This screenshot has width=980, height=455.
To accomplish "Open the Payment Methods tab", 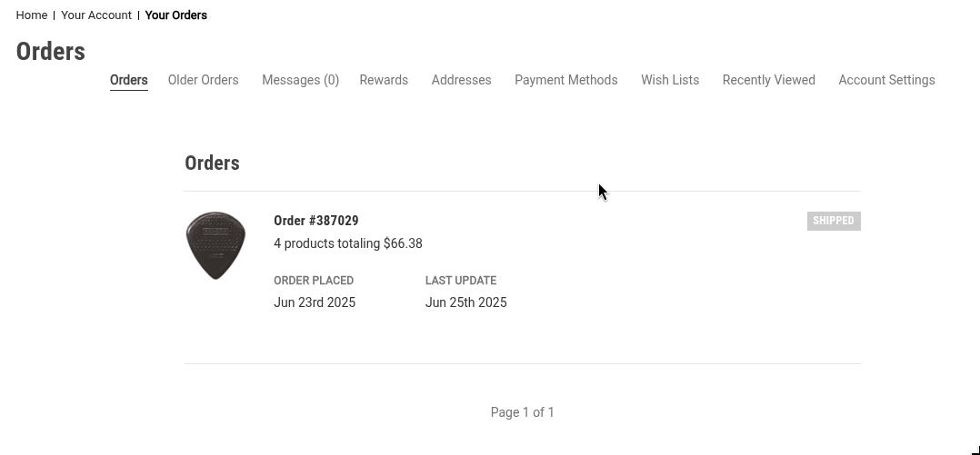I will tap(565, 80).
